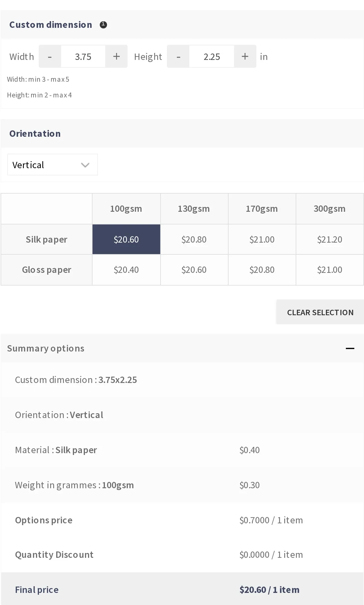This screenshot has width=364, height=605.
Task: Click the 100gsm column header
Action: click(x=126, y=209)
